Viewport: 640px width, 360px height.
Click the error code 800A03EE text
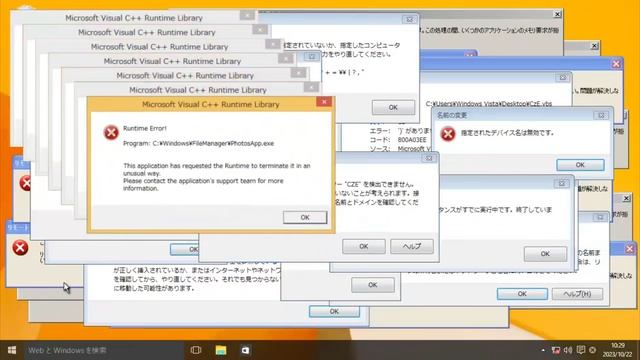coord(412,140)
